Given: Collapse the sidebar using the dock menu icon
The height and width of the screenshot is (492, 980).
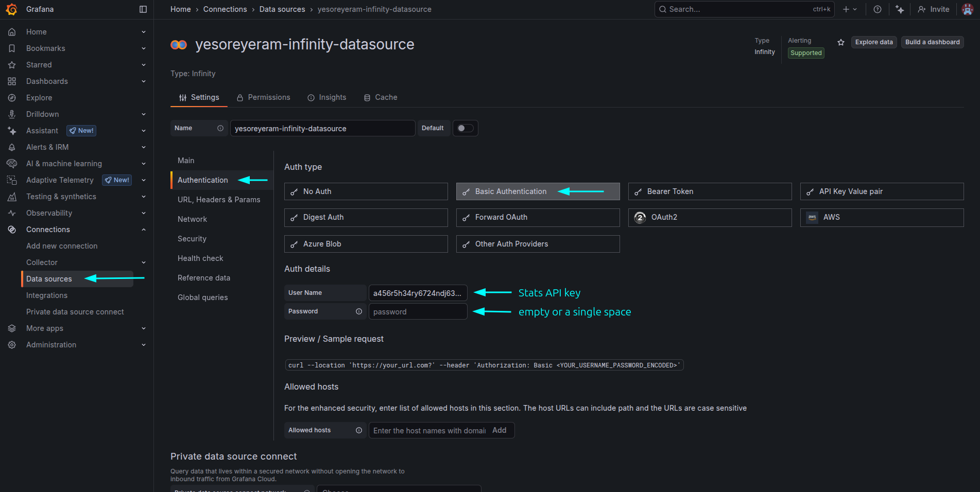Looking at the screenshot, I should click(143, 9).
